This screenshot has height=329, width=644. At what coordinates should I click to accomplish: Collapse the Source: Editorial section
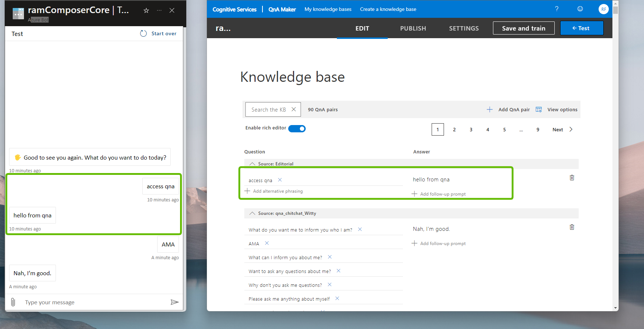[253, 164]
